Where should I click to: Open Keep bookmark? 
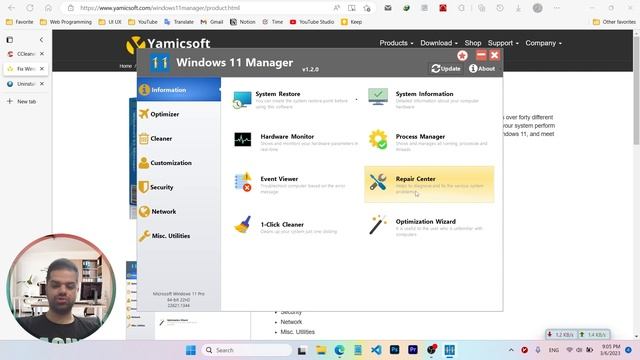coord(351,22)
